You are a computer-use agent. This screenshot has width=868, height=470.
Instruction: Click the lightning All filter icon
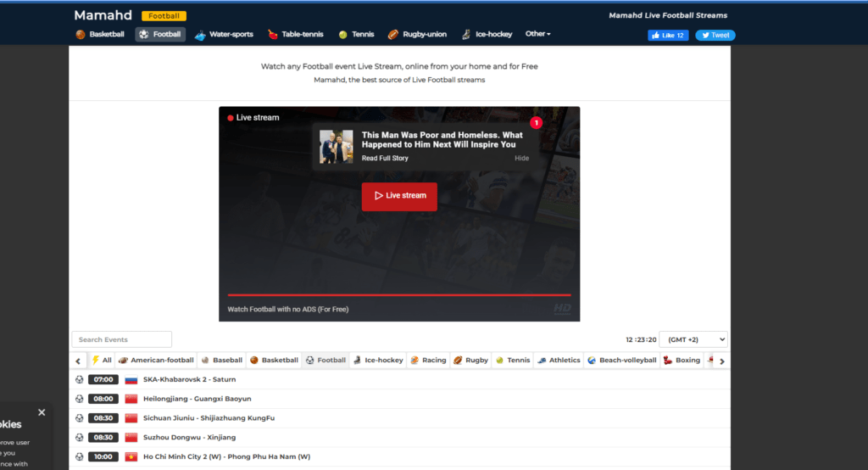point(96,361)
